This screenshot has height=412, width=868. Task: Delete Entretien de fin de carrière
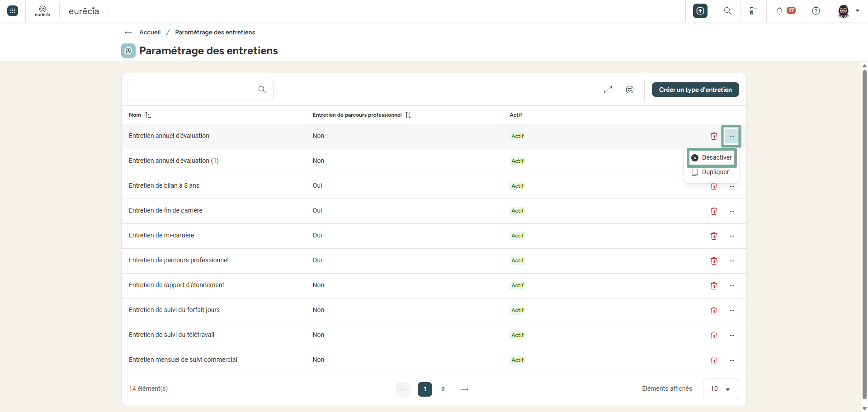click(714, 211)
